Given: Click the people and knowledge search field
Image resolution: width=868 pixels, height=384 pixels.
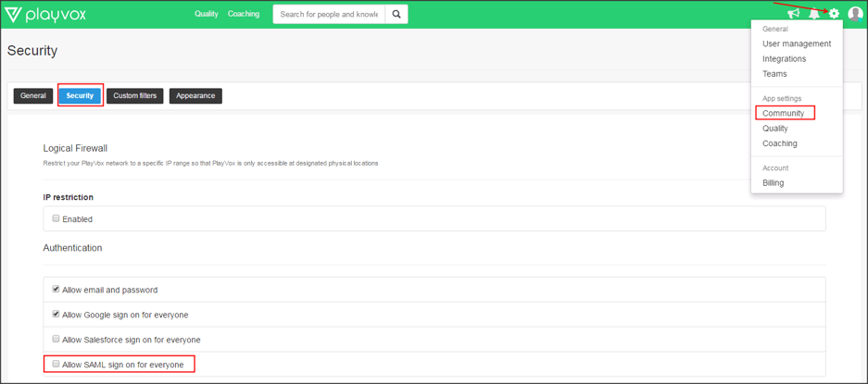Looking at the screenshot, I should click(x=329, y=15).
